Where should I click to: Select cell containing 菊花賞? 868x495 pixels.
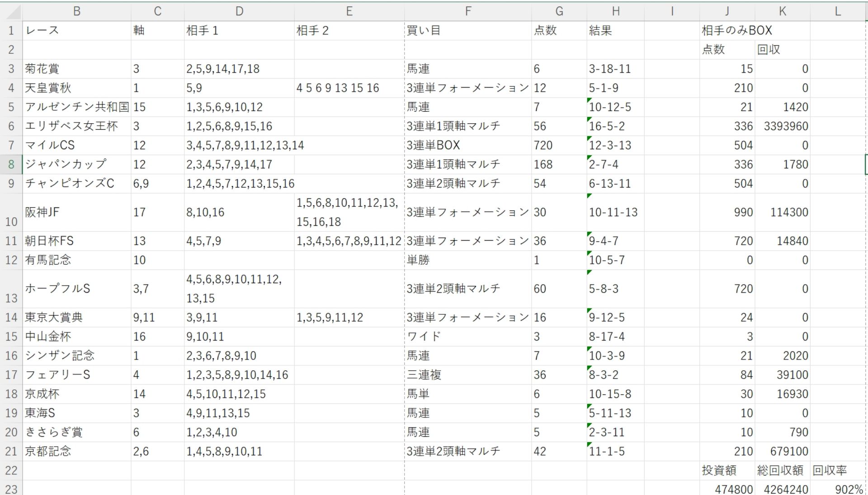pos(42,69)
